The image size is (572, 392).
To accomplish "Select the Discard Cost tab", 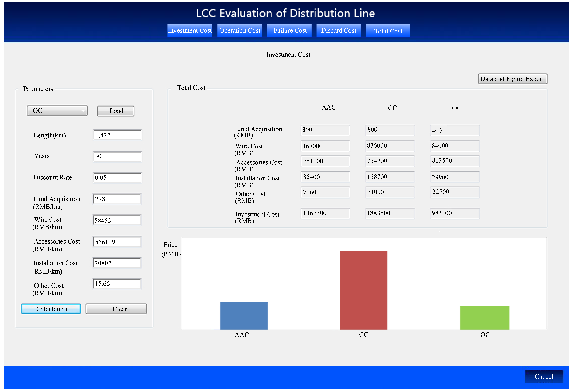I will (338, 30).
